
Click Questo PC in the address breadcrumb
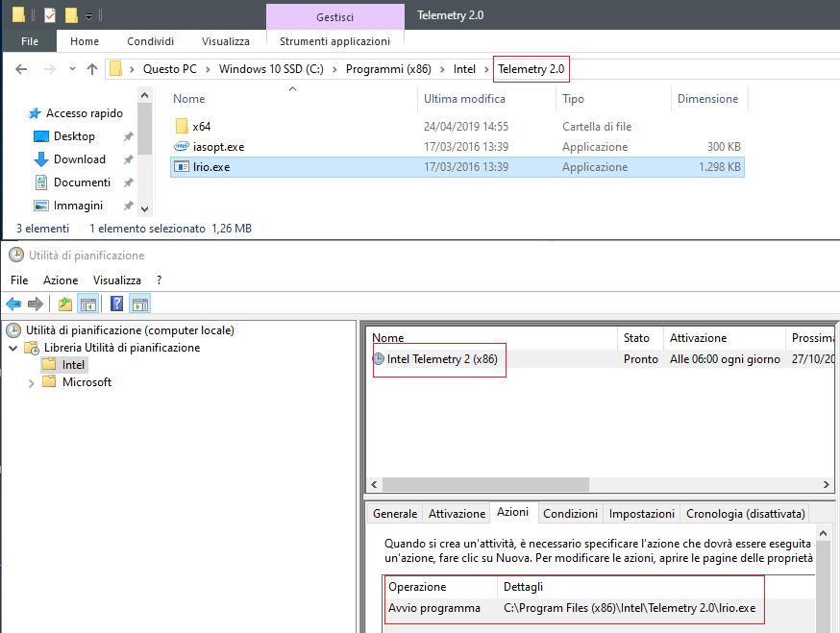tap(169, 69)
